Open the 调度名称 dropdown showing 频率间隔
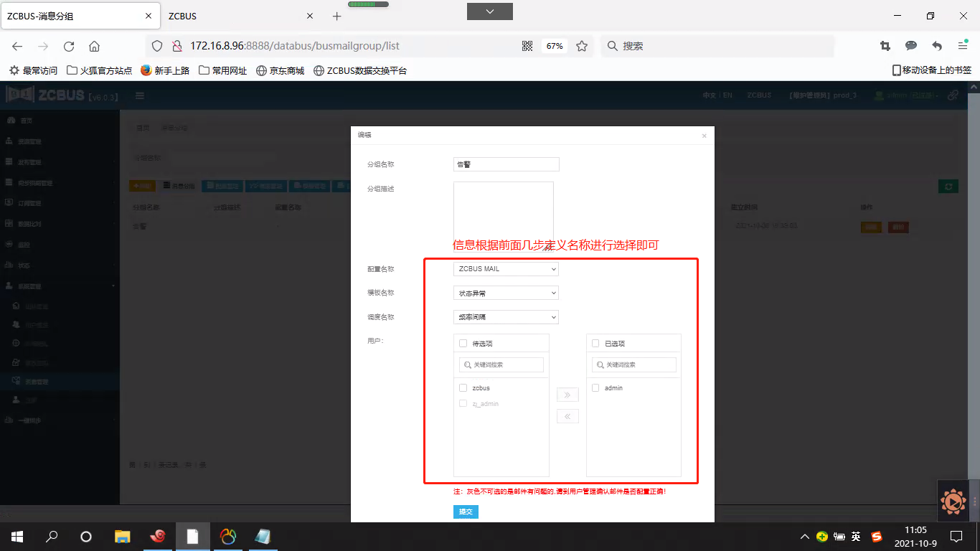The image size is (980, 551). [x=506, y=317]
